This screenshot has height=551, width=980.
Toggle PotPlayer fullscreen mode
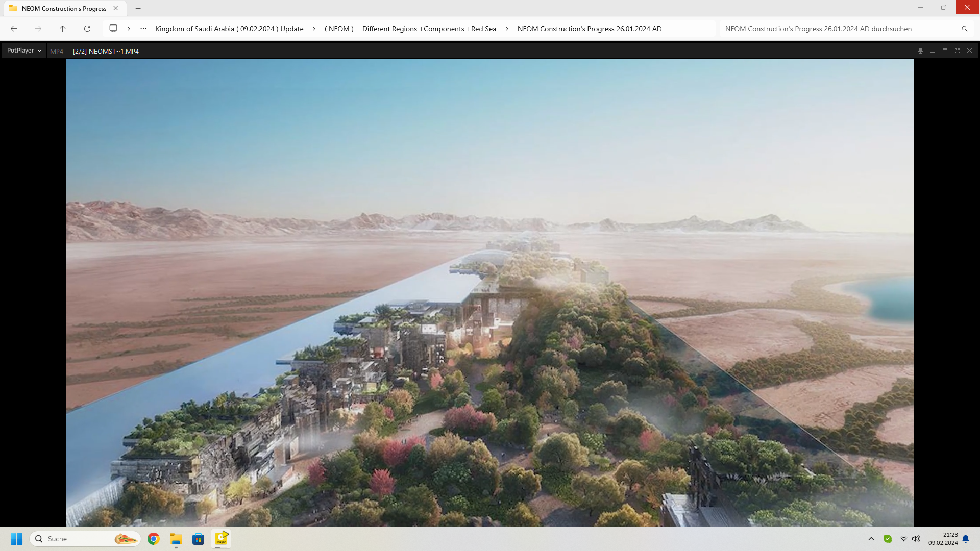coord(957,51)
